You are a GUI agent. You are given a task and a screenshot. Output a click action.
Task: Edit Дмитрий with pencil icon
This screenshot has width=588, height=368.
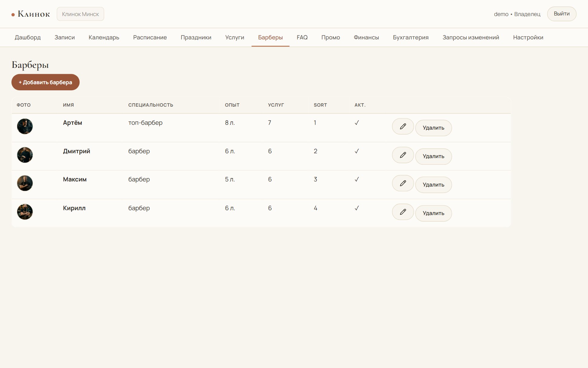(403, 155)
